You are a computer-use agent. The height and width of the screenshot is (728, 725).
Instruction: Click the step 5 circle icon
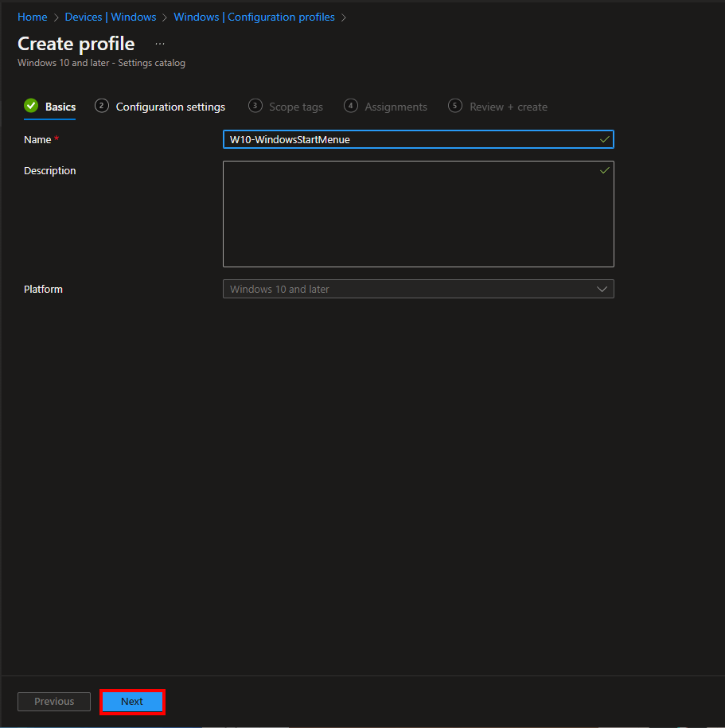[x=455, y=106]
